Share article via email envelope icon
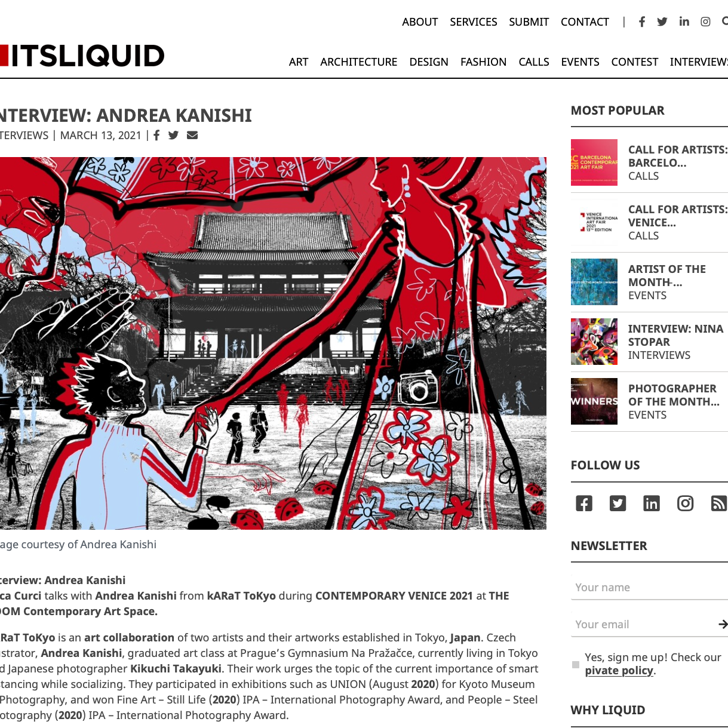This screenshot has width=728, height=728. coord(192,135)
